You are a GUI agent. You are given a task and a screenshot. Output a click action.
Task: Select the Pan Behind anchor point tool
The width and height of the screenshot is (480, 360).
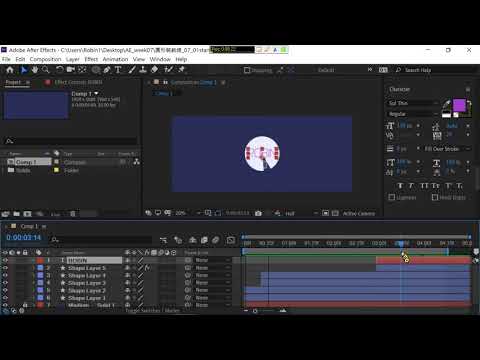tap(82, 70)
